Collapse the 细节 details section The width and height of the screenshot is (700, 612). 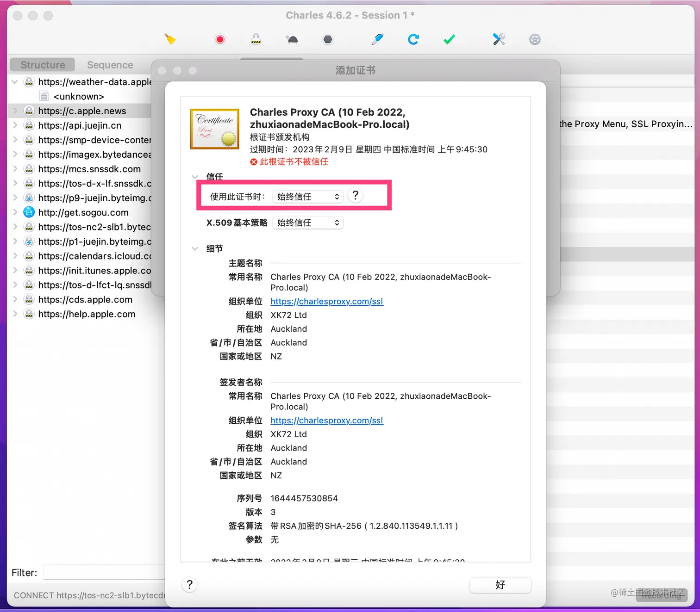[195, 249]
